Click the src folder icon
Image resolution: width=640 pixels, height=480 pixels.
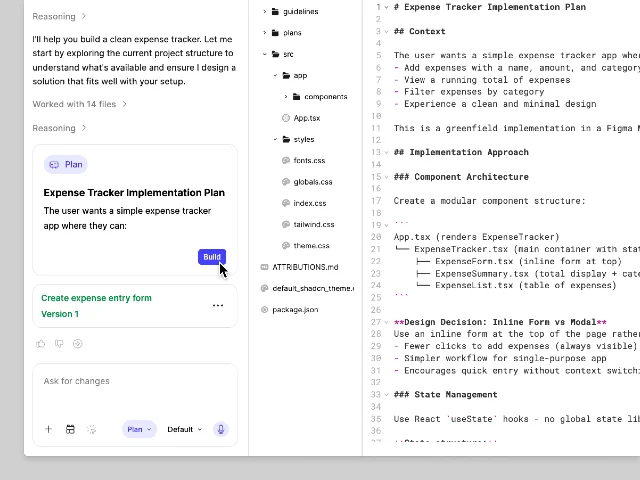pyautogui.click(x=276, y=54)
